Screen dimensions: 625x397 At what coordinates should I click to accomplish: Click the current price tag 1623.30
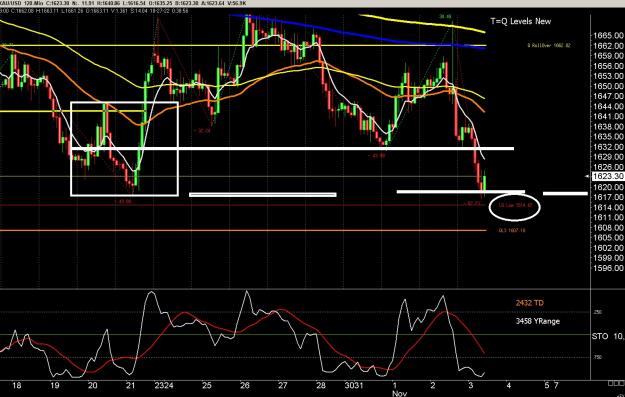click(x=608, y=176)
